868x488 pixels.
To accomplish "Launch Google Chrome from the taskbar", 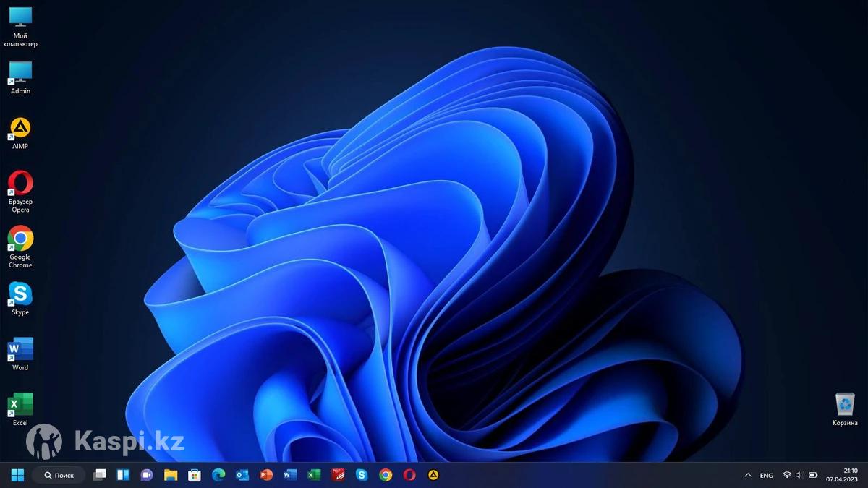I will (386, 475).
